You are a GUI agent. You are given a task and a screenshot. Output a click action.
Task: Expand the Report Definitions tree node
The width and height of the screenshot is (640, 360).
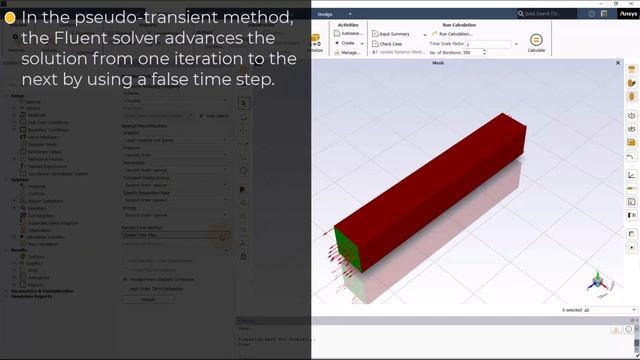pyautogui.click(x=15, y=201)
